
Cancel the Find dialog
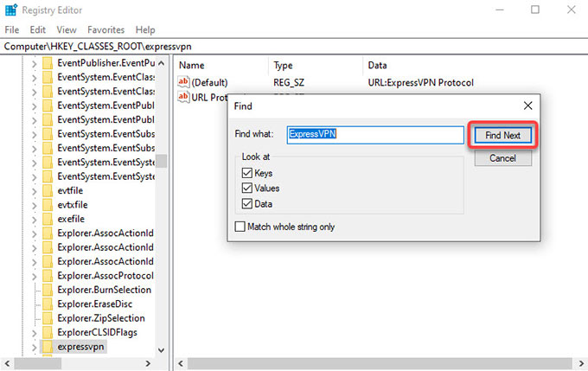point(503,158)
